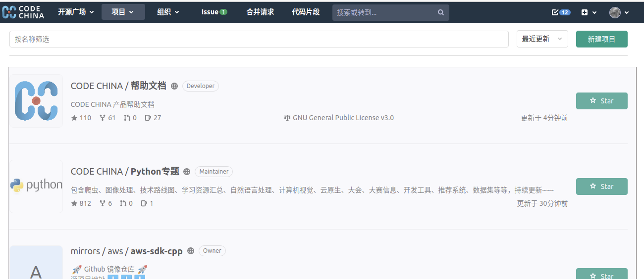Star the 帮助文档 project

click(x=602, y=101)
